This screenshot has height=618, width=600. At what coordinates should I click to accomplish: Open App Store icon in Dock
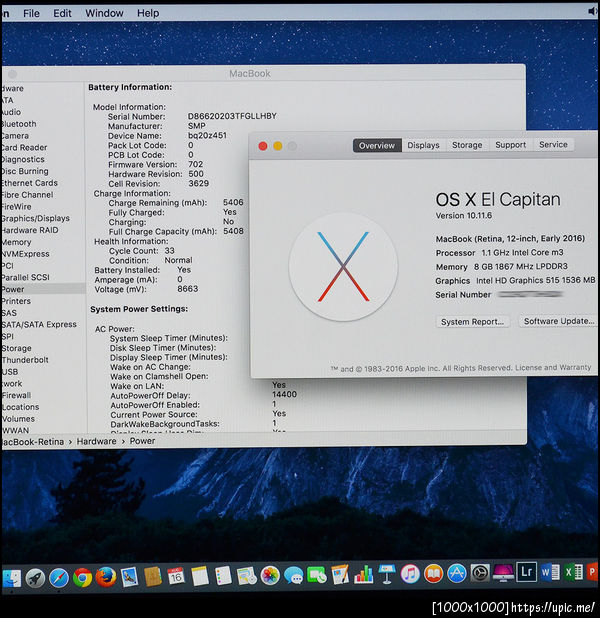[x=457, y=573]
